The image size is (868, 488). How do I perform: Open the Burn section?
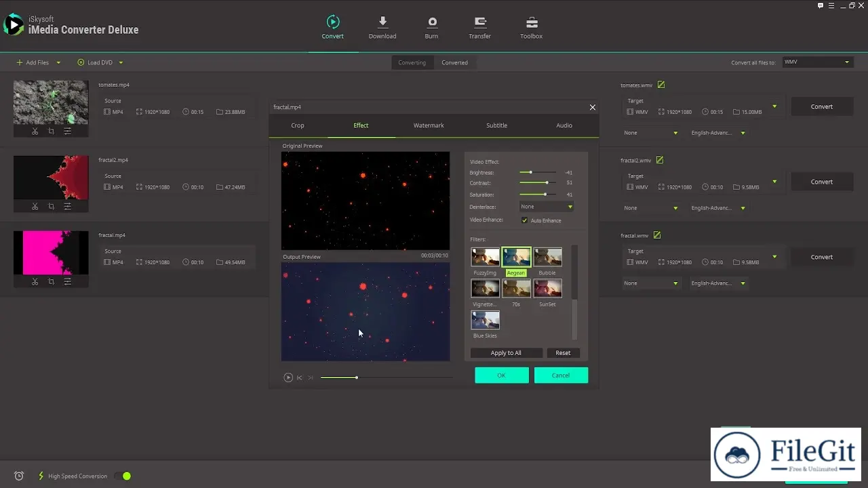click(x=431, y=27)
